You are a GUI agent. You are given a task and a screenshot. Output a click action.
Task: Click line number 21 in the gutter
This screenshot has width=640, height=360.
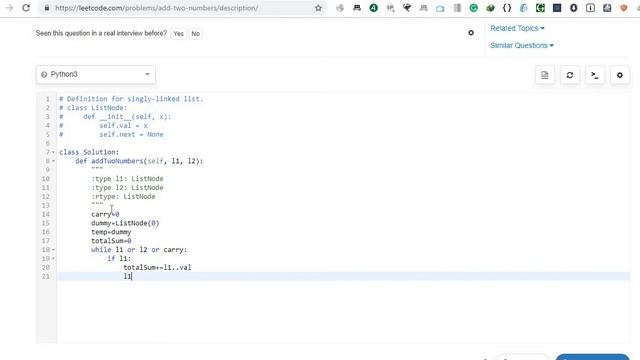(46, 276)
